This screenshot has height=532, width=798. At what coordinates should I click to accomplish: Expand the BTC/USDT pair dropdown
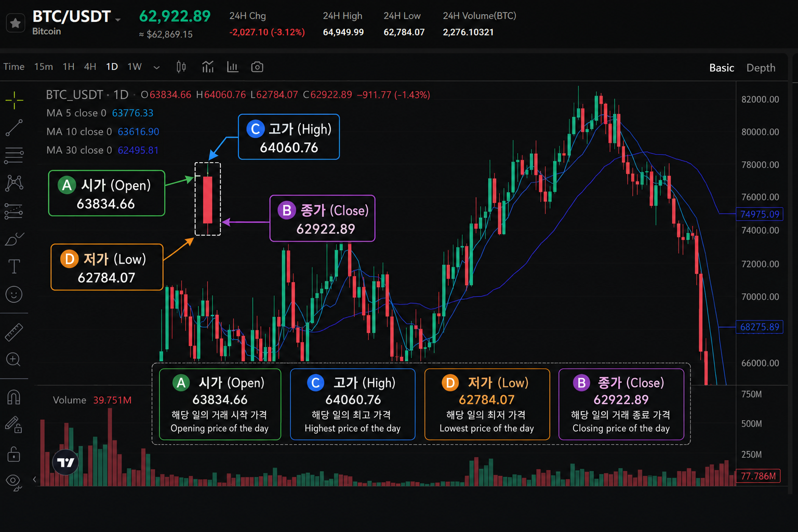pyautogui.click(x=118, y=20)
